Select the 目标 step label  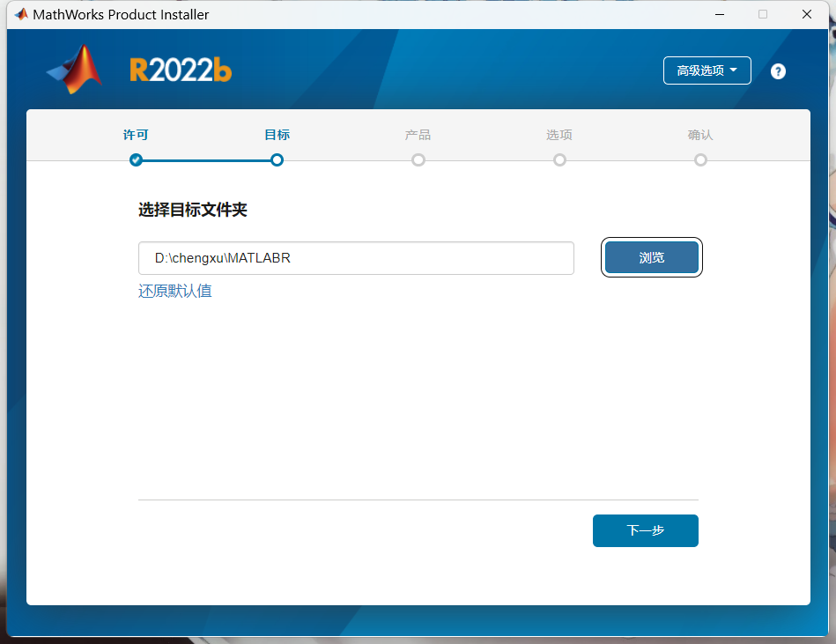click(277, 135)
